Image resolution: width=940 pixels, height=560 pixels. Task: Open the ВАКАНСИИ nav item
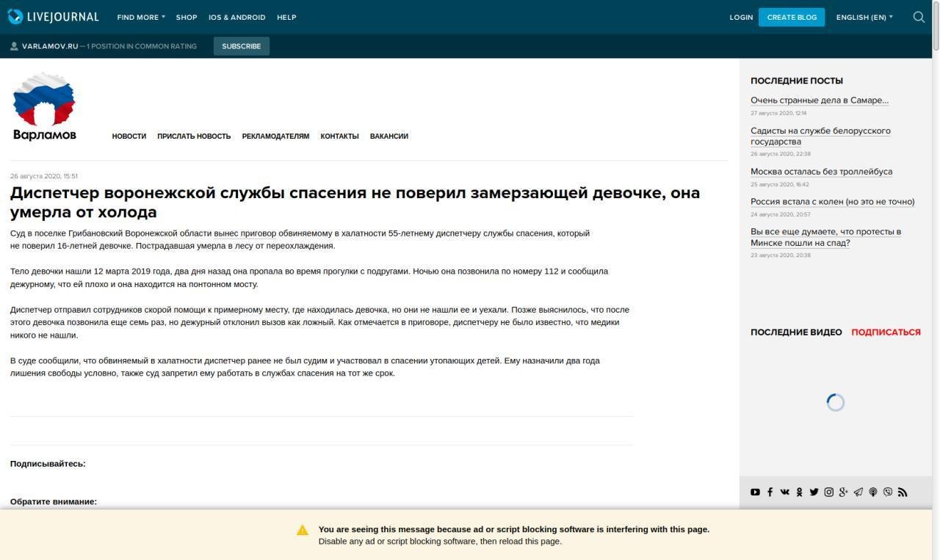coord(389,136)
